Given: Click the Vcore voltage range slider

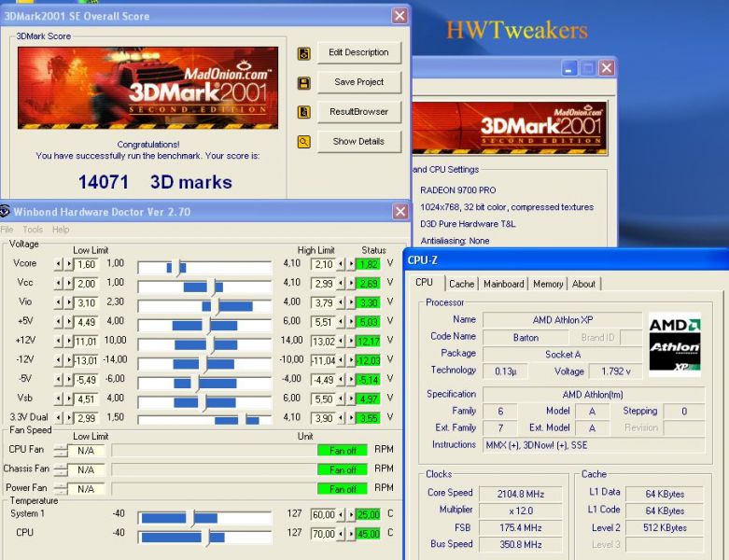Looking at the screenshot, I should 204,268.
